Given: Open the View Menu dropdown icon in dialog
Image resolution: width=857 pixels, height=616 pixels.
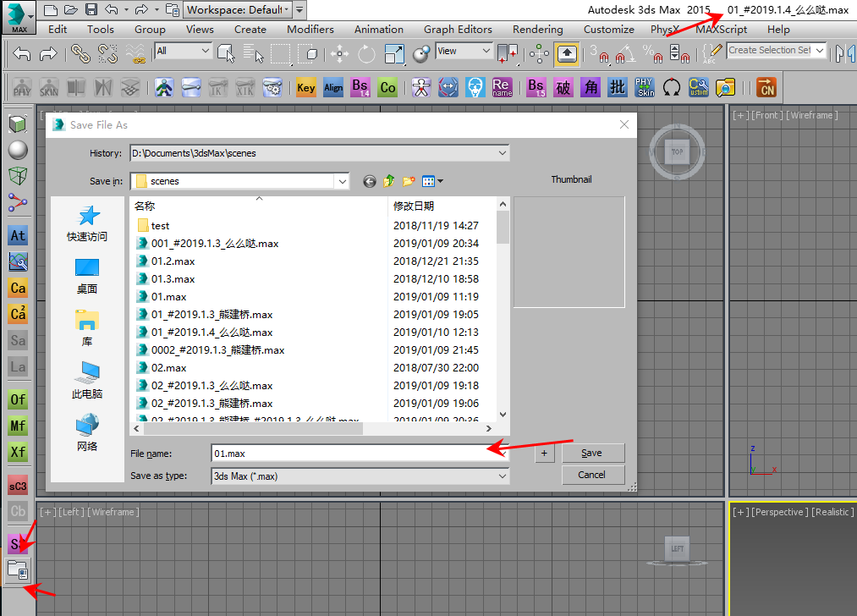Looking at the screenshot, I should [x=432, y=181].
